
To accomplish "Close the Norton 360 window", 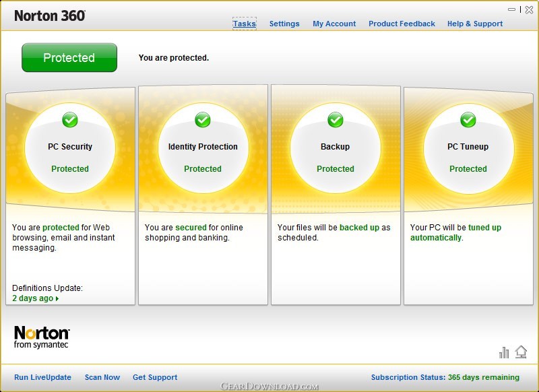I will [x=530, y=9].
